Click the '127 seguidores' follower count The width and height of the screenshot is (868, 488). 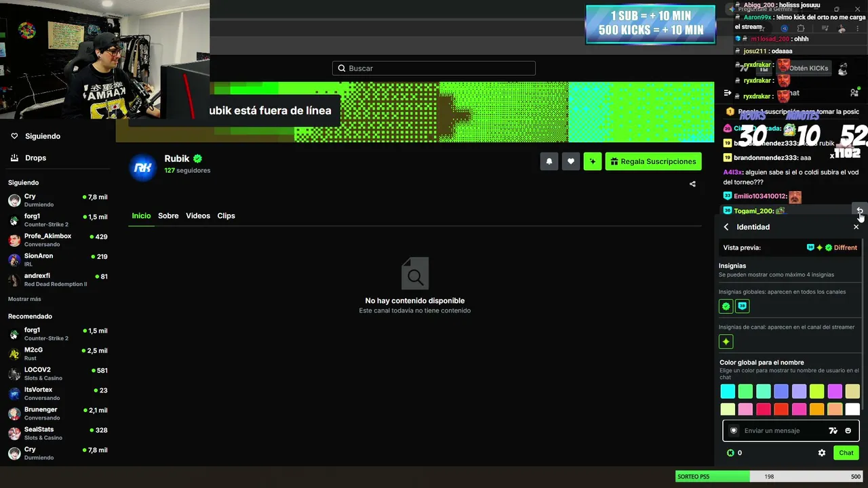(x=187, y=170)
